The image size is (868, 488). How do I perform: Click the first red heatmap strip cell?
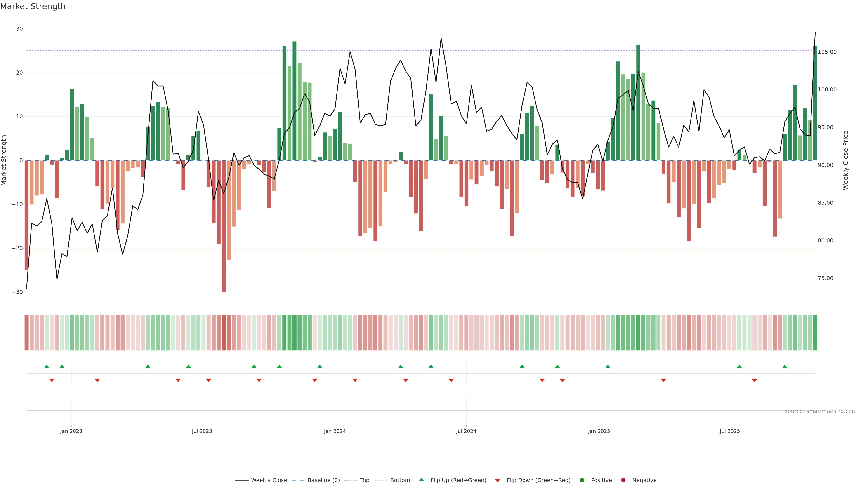[26, 333]
